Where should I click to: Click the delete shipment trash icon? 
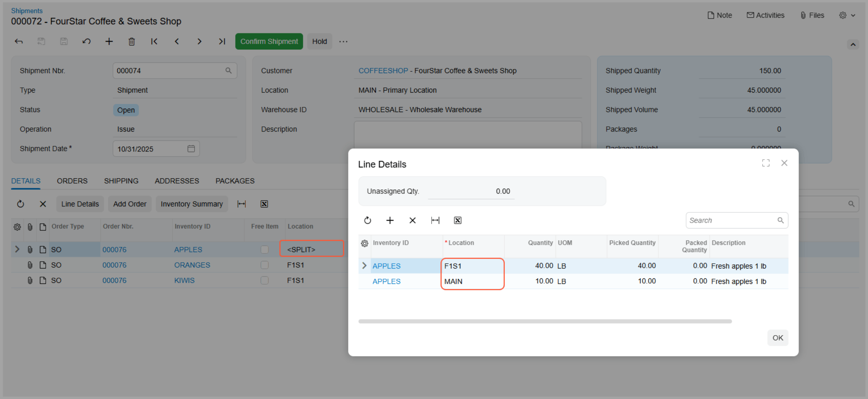(x=131, y=41)
